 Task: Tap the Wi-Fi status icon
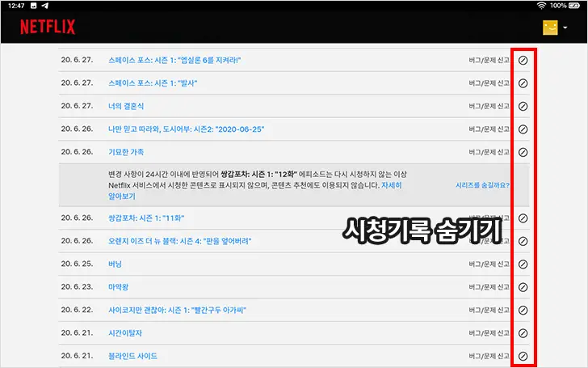click(541, 5)
